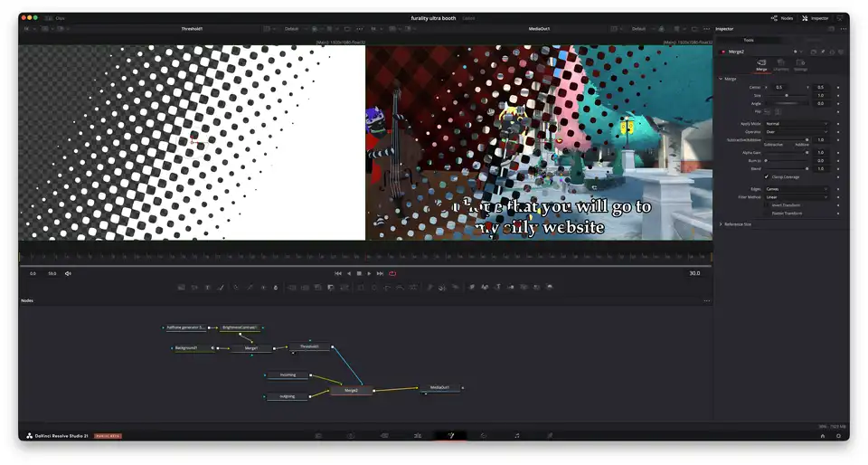Open the Threshold1 viewer options menu
Screen dimensions: 868x465
(359, 29)
